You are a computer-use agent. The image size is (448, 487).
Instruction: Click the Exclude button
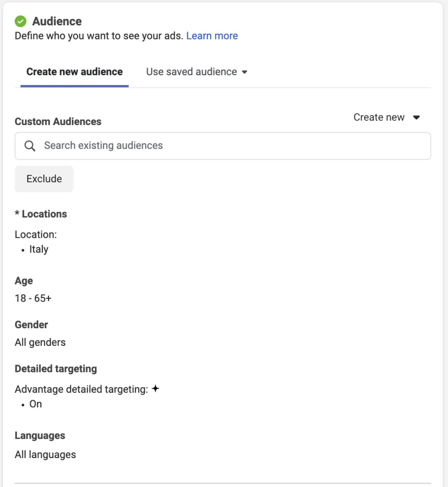(x=44, y=179)
